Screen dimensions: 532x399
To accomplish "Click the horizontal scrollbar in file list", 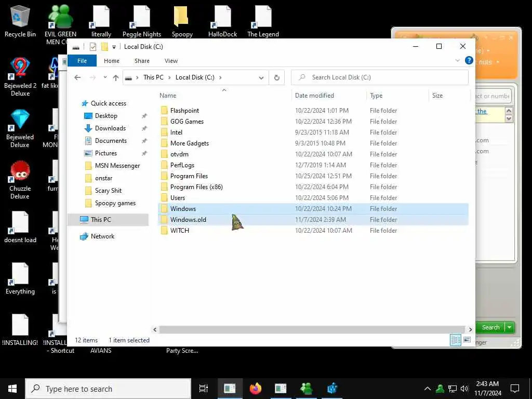I will tap(312, 329).
